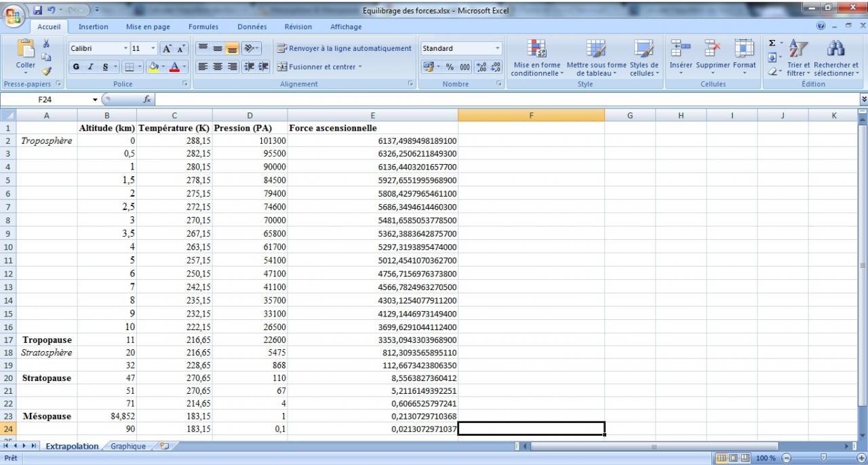Expand Fusionner et centrer dropdown arrow
Image resolution: width=868 pixels, height=465 pixels.
[360, 67]
